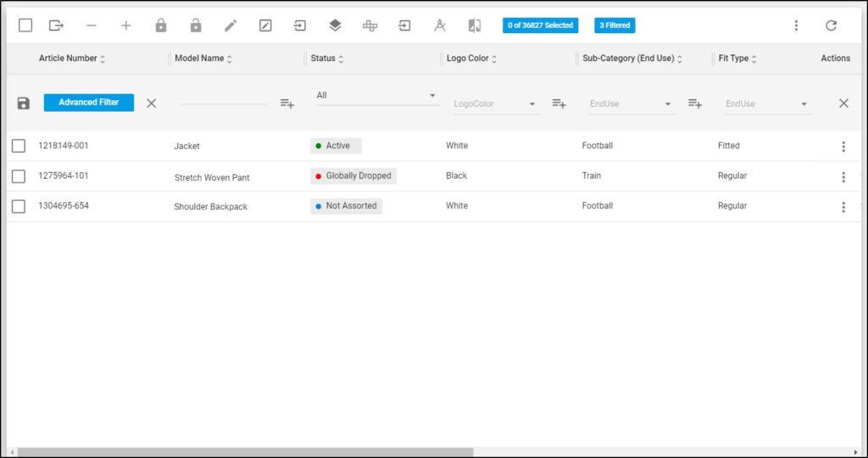Click sort arrows on Logo Color column
Image resolution: width=868 pixels, height=458 pixels.
(x=494, y=59)
